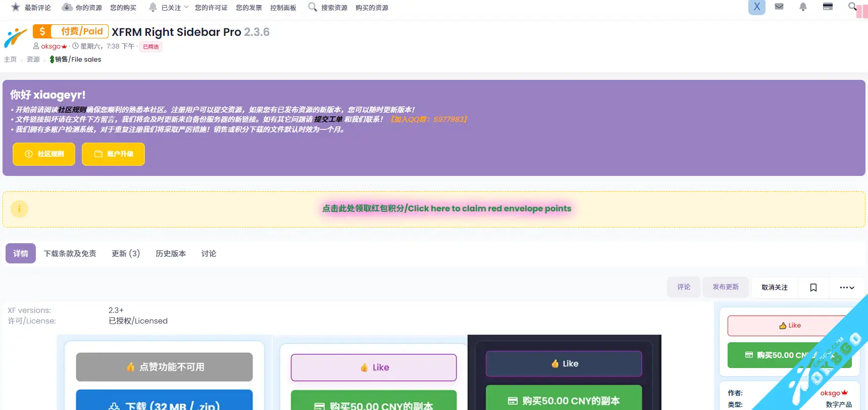Screen dimensions: 868x410
Task: Click the dark-theme Like preview image
Action: [564, 363]
